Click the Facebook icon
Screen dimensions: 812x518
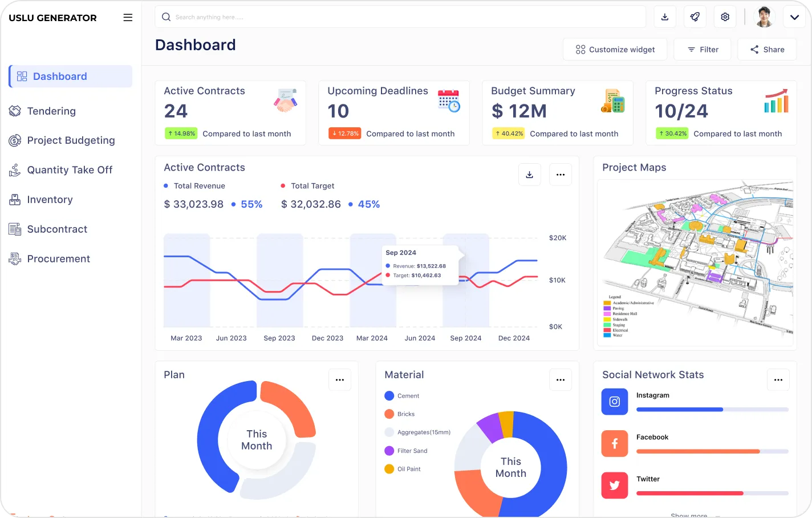pos(615,444)
